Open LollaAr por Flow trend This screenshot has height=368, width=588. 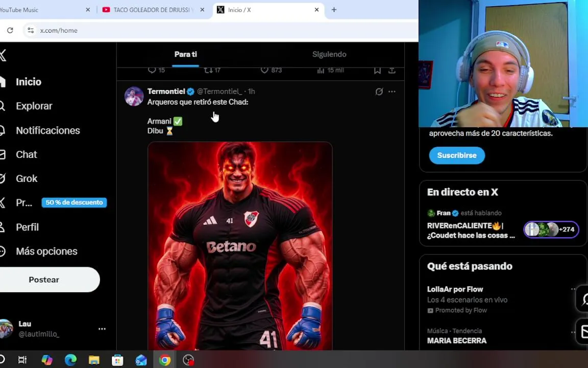click(455, 289)
